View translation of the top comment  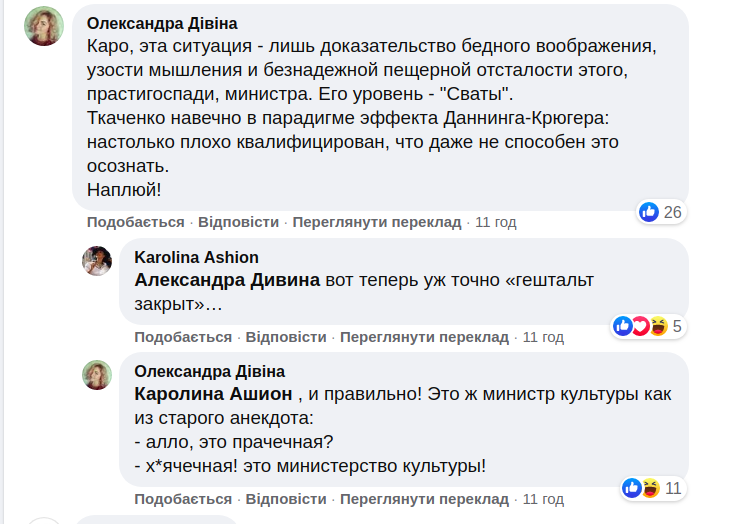click(x=377, y=222)
